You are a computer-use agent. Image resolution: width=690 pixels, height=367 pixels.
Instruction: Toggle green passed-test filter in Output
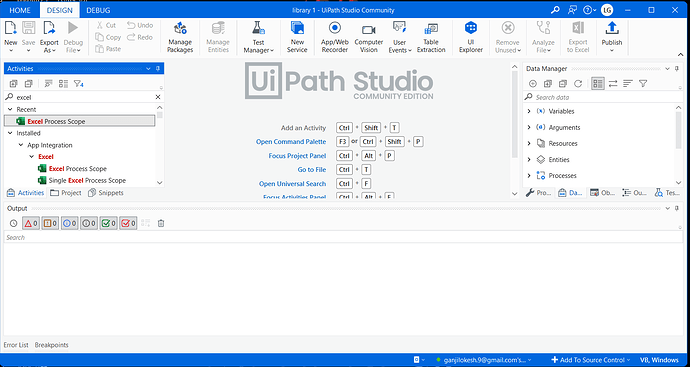[108, 224]
